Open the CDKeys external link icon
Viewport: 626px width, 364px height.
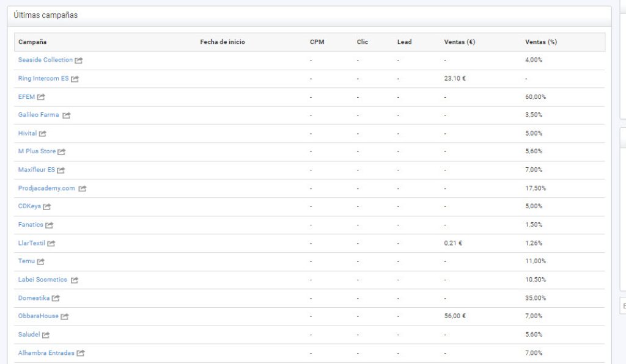tap(46, 206)
